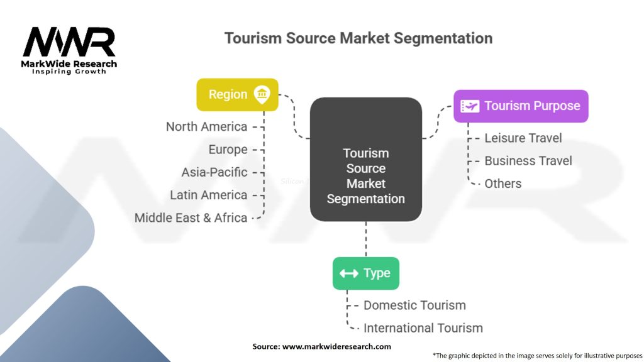
Task: Pick the Latin America region entry
Action: coord(208,195)
